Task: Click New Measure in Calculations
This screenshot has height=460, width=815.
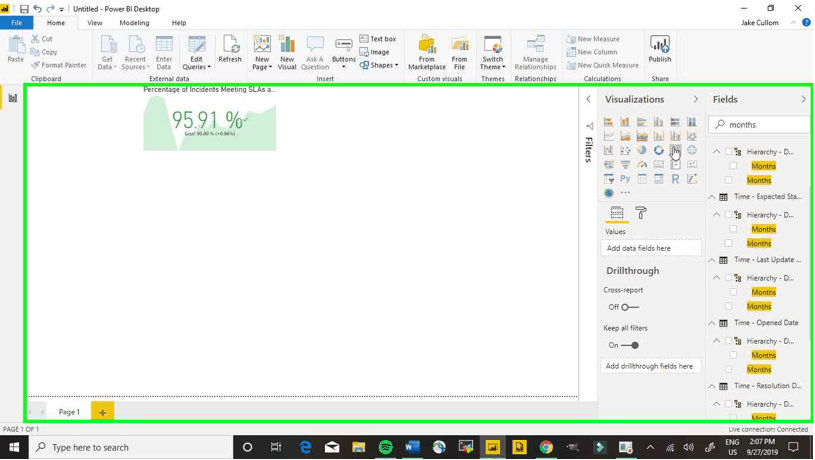Action: 593,39
